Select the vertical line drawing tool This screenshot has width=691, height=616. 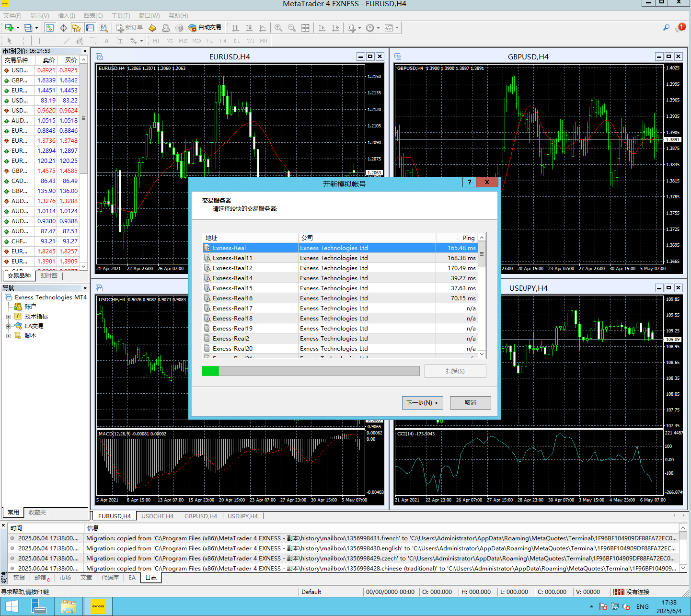coord(39,41)
